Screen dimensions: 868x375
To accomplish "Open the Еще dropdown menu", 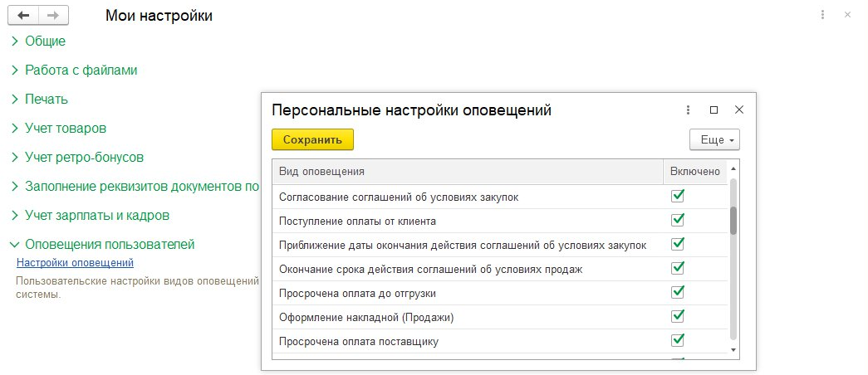I will point(714,140).
